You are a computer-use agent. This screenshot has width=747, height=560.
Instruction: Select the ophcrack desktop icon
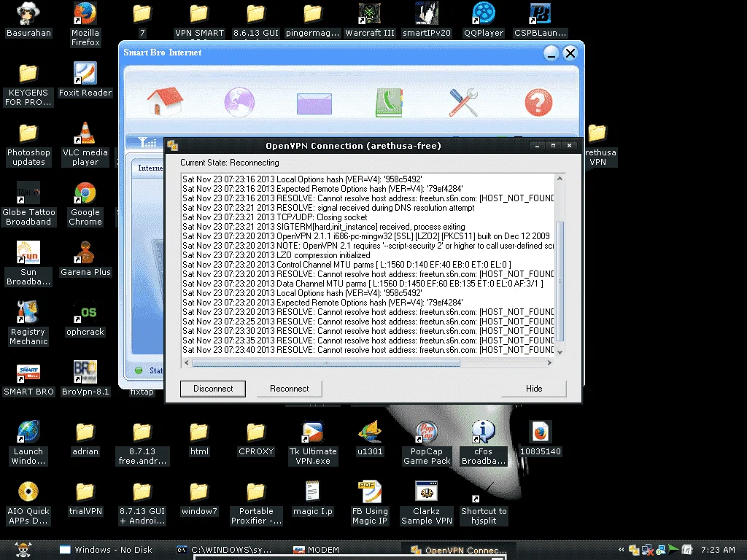(x=85, y=319)
